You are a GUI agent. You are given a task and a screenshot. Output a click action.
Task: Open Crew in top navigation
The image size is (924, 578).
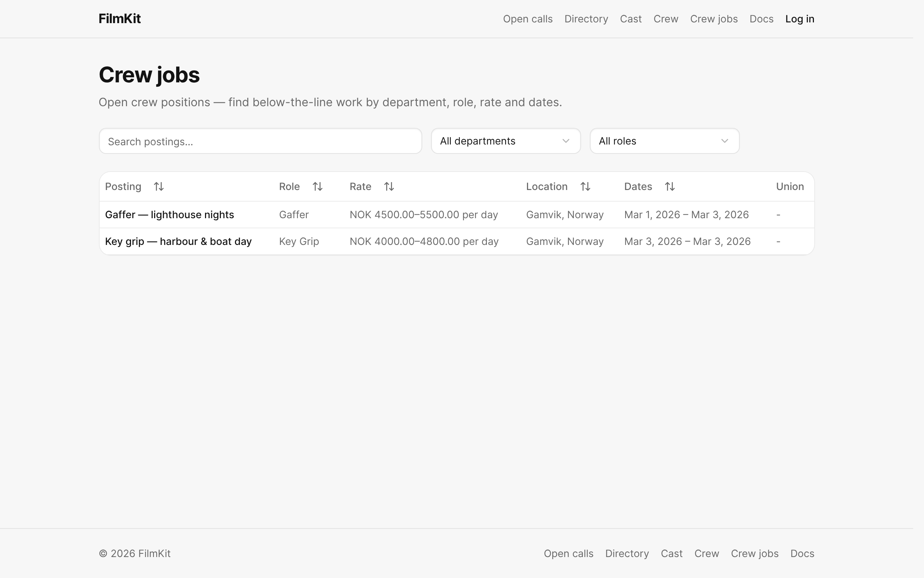(666, 19)
